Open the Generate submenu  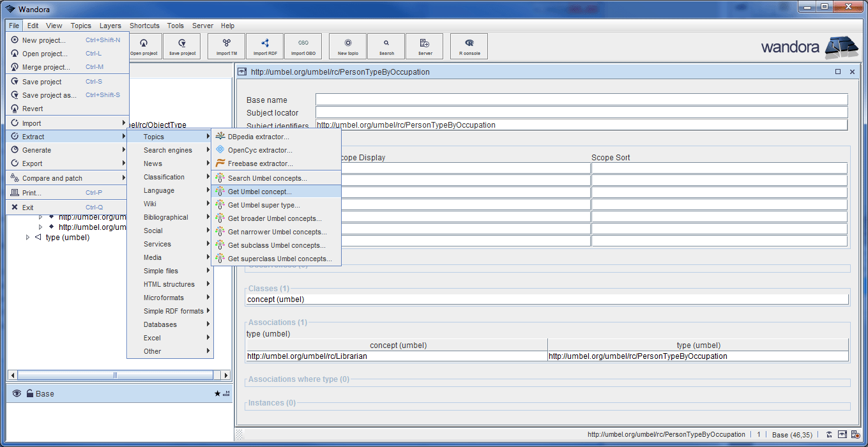(x=67, y=150)
